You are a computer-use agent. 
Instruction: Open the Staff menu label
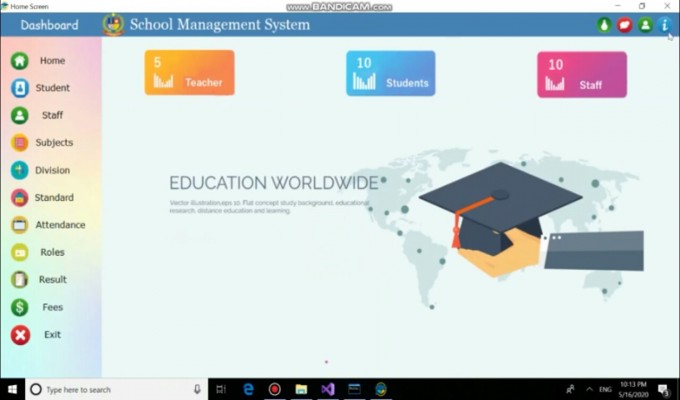[52, 115]
